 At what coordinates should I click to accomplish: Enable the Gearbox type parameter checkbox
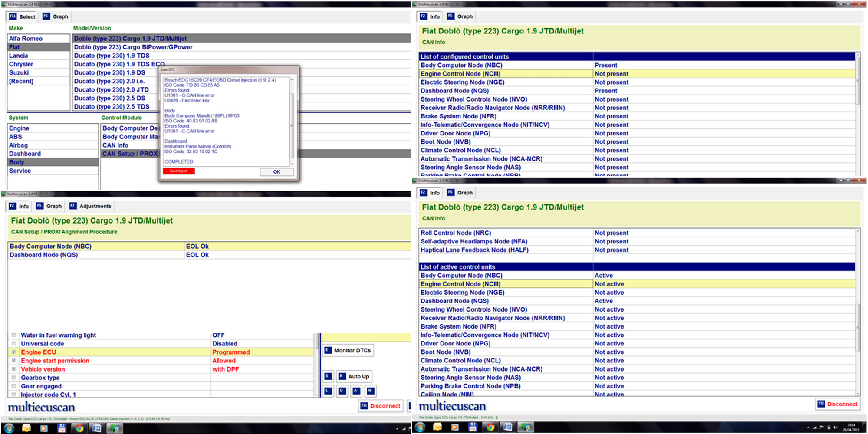[14, 378]
